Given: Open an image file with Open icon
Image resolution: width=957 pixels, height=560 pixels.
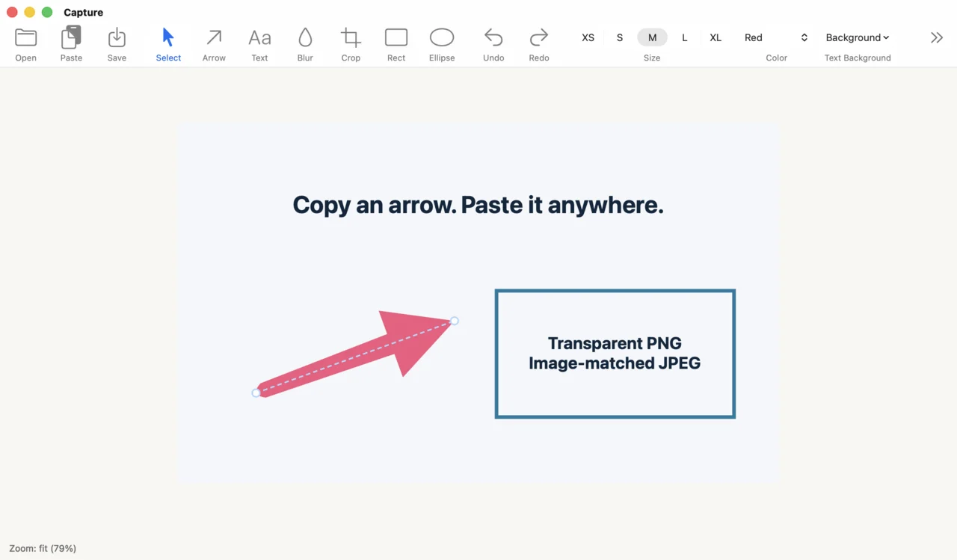Looking at the screenshot, I should click(26, 44).
